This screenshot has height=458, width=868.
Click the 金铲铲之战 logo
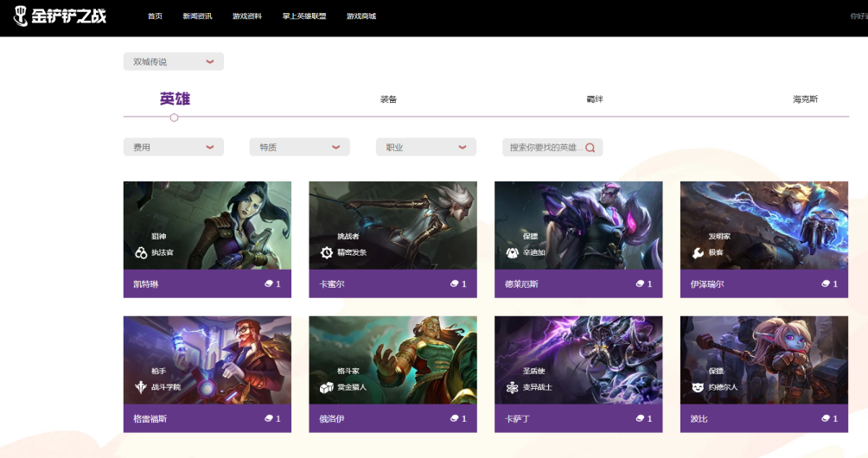click(x=60, y=16)
